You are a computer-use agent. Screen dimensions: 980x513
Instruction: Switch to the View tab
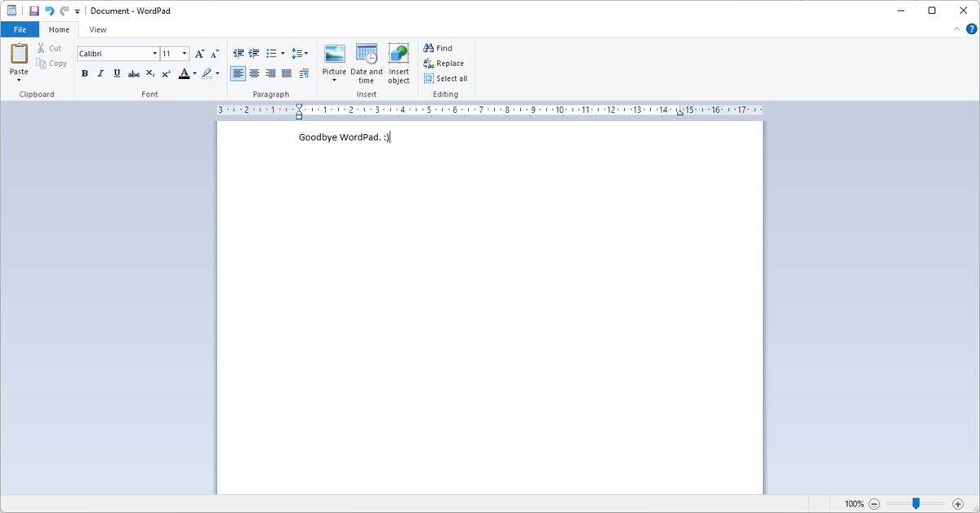(x=98, y=29)
